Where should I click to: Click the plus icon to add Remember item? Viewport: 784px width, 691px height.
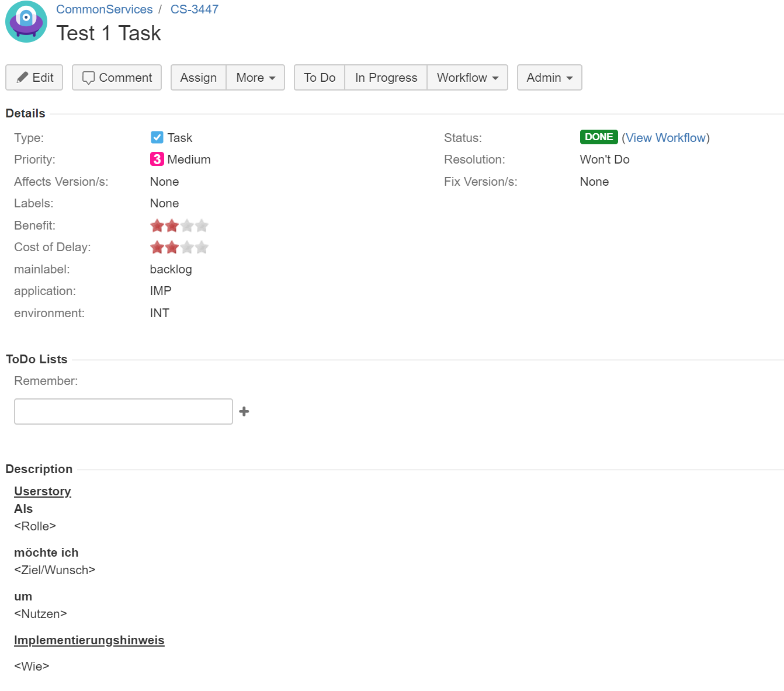[x=244, y=411]
